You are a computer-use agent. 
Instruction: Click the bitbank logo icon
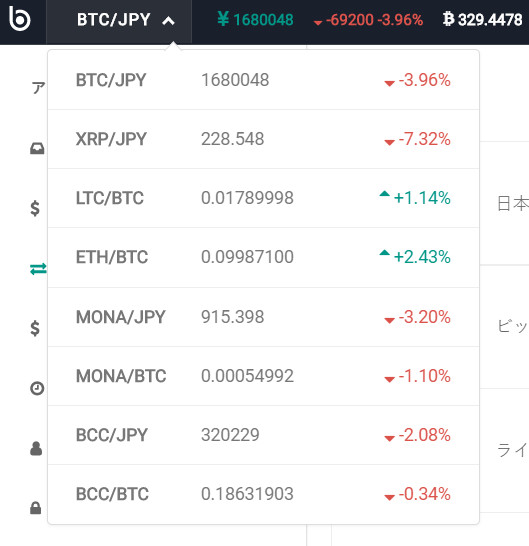[20, 19]
